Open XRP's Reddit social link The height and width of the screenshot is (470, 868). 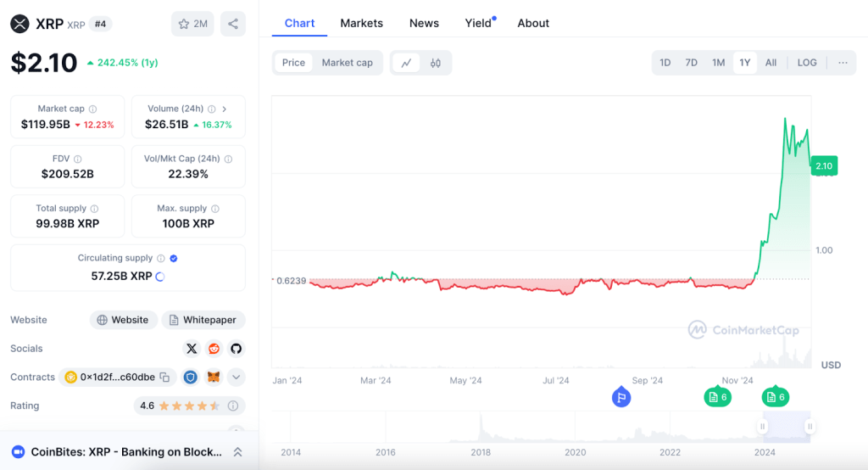pyautogui.click(x=214, y=349)
